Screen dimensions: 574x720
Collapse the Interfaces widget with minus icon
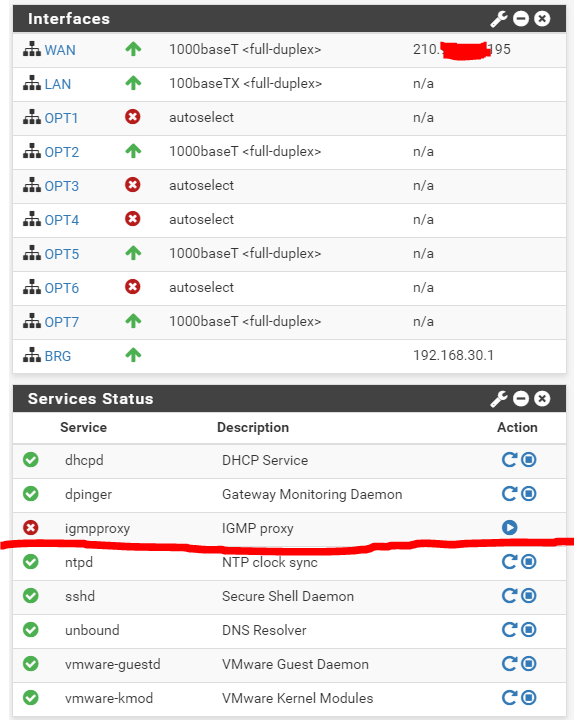[521, 19]
